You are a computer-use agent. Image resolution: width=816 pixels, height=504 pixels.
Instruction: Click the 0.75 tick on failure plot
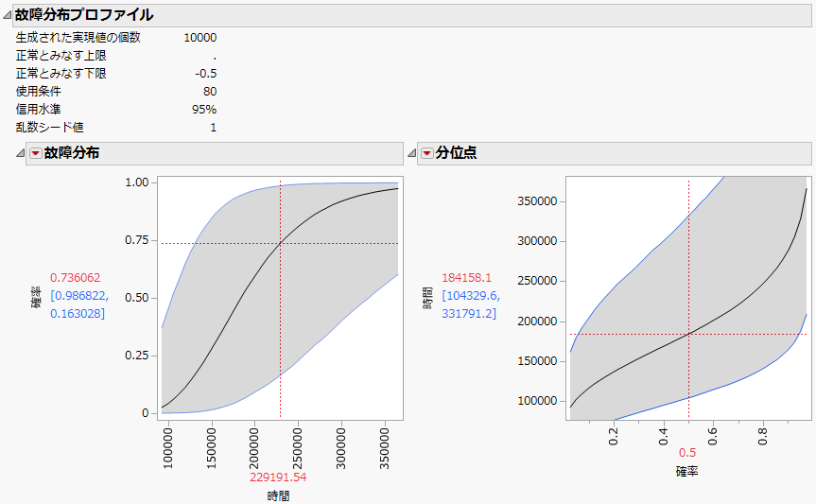[x=137, y=240]
